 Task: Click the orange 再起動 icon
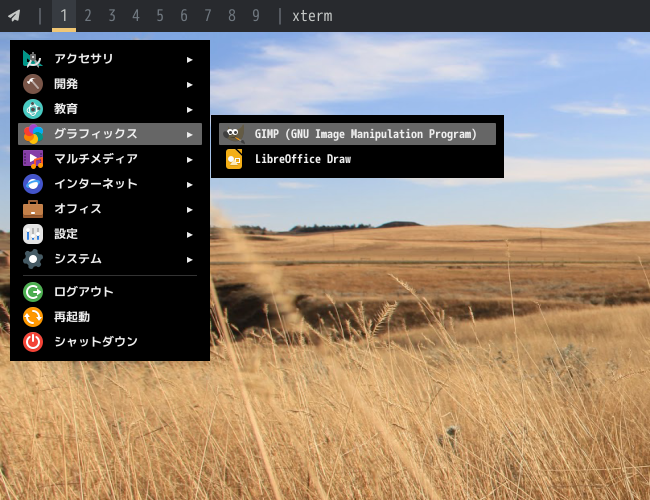point(33,317)
